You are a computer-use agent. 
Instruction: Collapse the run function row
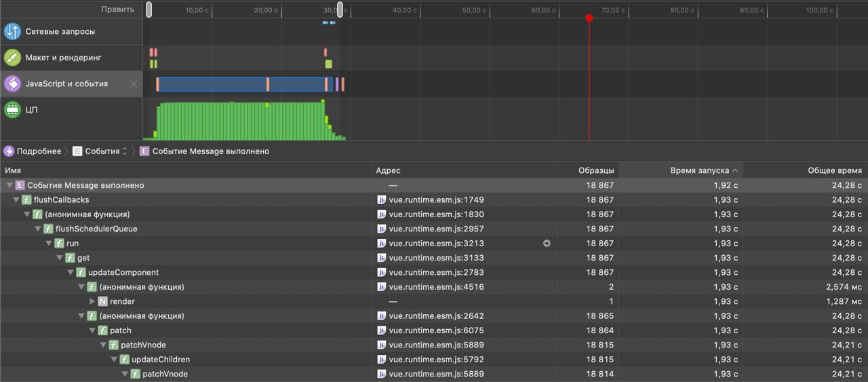click(49, 244)
